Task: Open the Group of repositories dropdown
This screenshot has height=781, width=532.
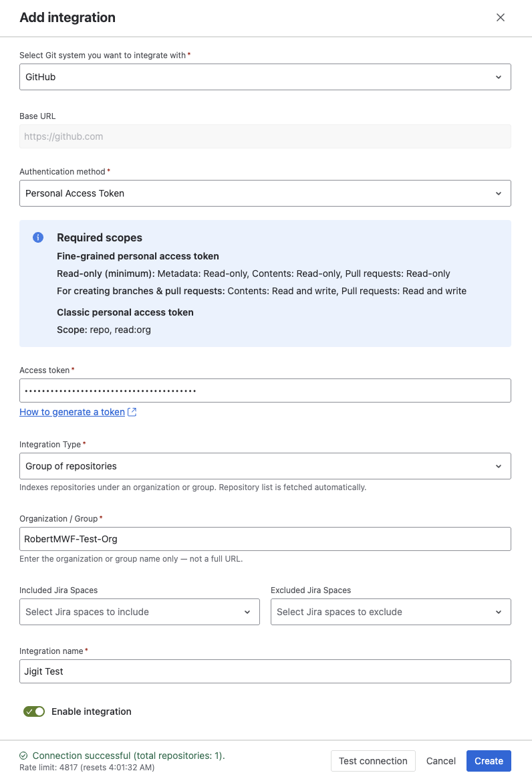Action: (265, 466)
